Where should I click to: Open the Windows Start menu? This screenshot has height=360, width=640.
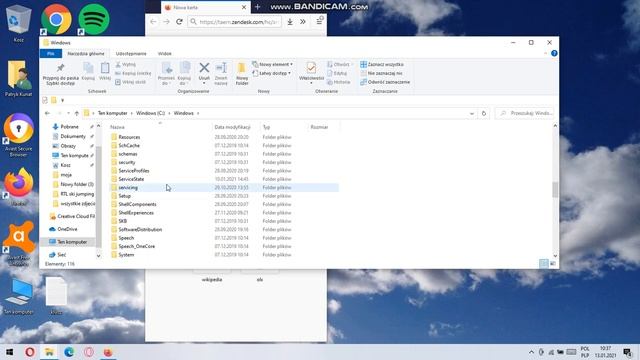coord(9,352)
